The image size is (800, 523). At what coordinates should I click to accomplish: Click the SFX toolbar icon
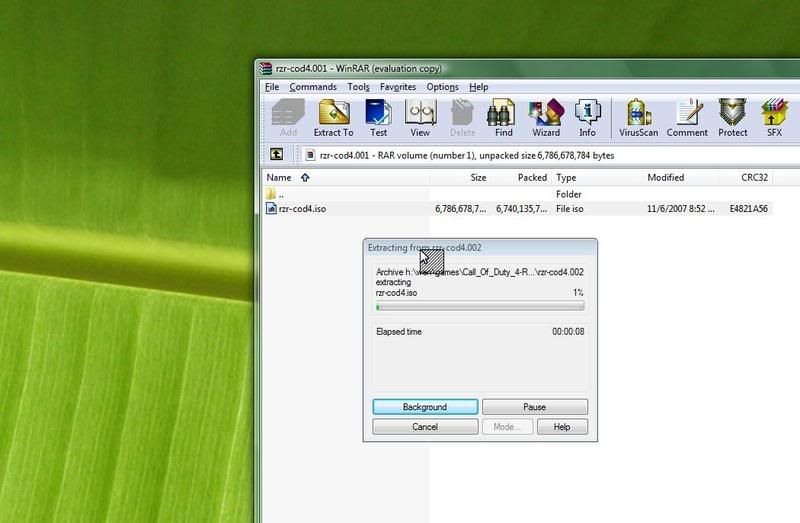pos(774,118)
